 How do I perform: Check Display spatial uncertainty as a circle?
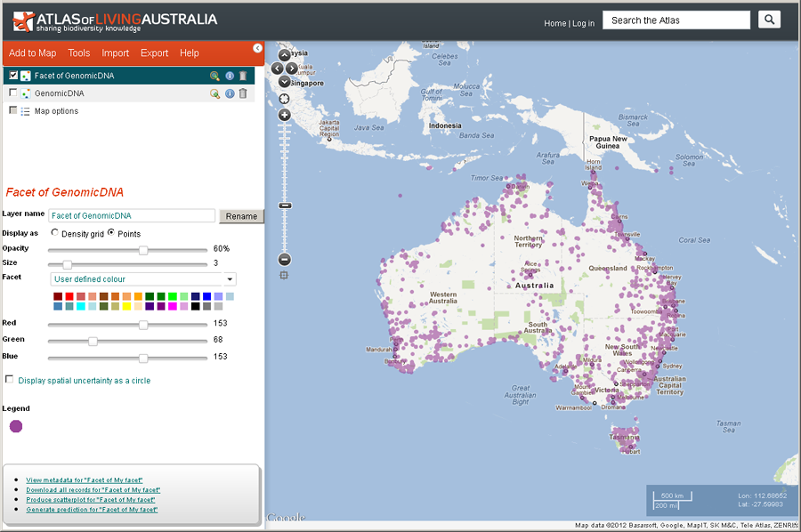[10, 380]
